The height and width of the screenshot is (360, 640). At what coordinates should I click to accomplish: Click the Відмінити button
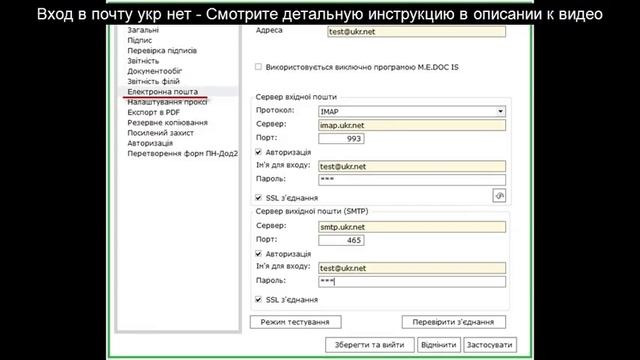[x=439, y=345]
